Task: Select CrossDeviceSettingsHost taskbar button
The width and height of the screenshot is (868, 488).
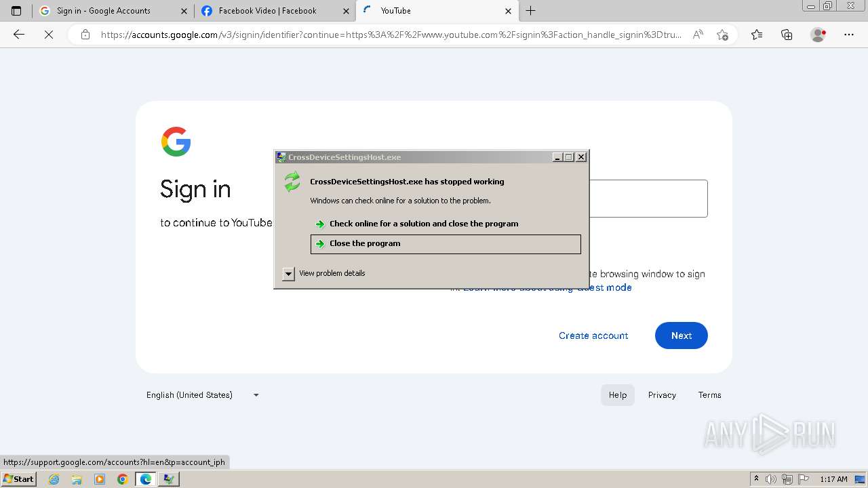Action: click(169, 479)
